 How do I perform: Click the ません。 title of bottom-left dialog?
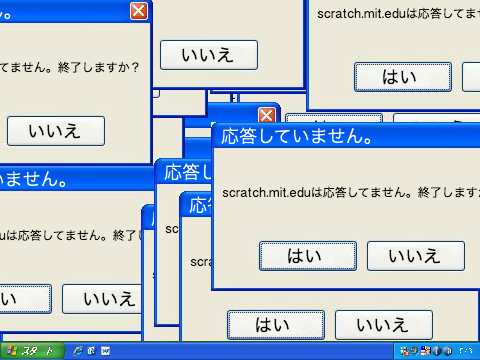pos(33,179)
